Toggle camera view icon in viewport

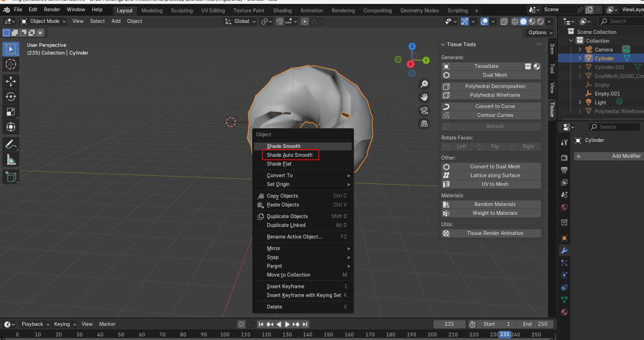pos(424,111)
